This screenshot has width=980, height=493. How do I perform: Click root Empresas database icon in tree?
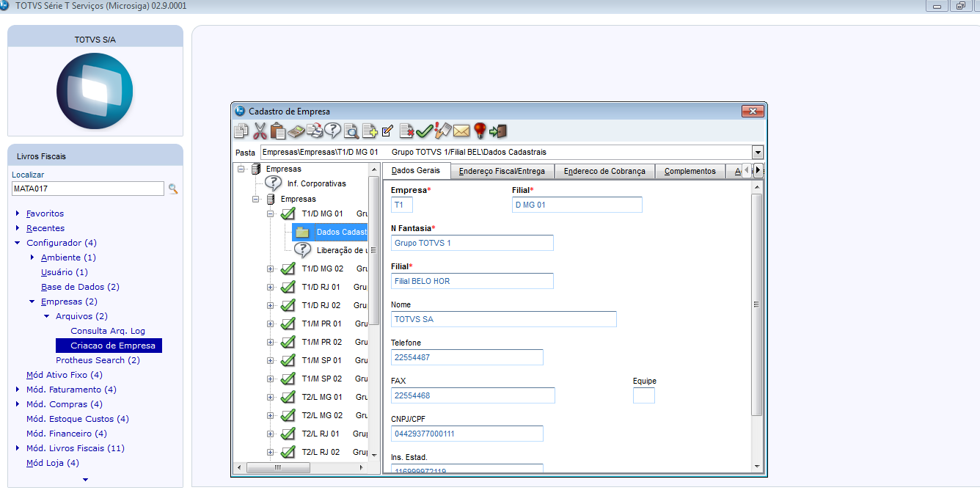[x=255, y=169]
